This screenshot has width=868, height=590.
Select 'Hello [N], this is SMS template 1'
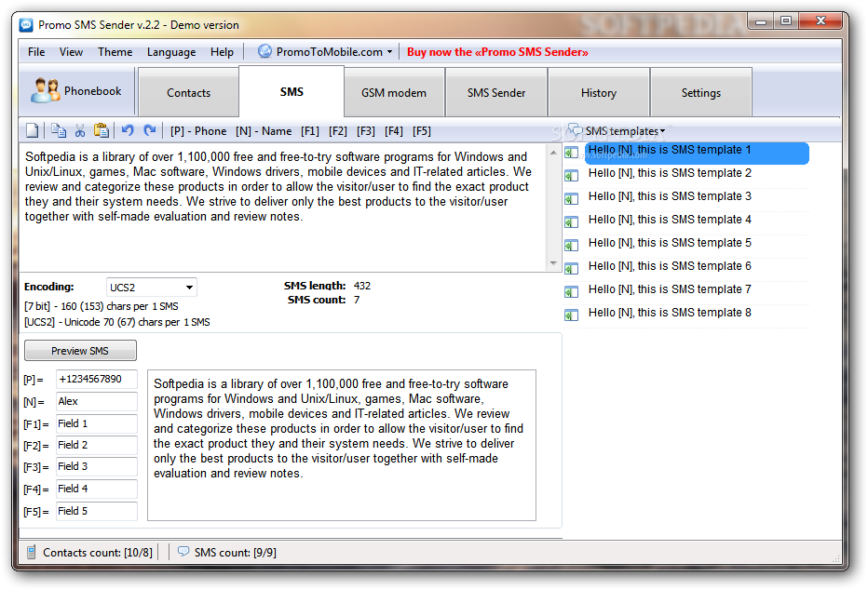click(697, 153)
